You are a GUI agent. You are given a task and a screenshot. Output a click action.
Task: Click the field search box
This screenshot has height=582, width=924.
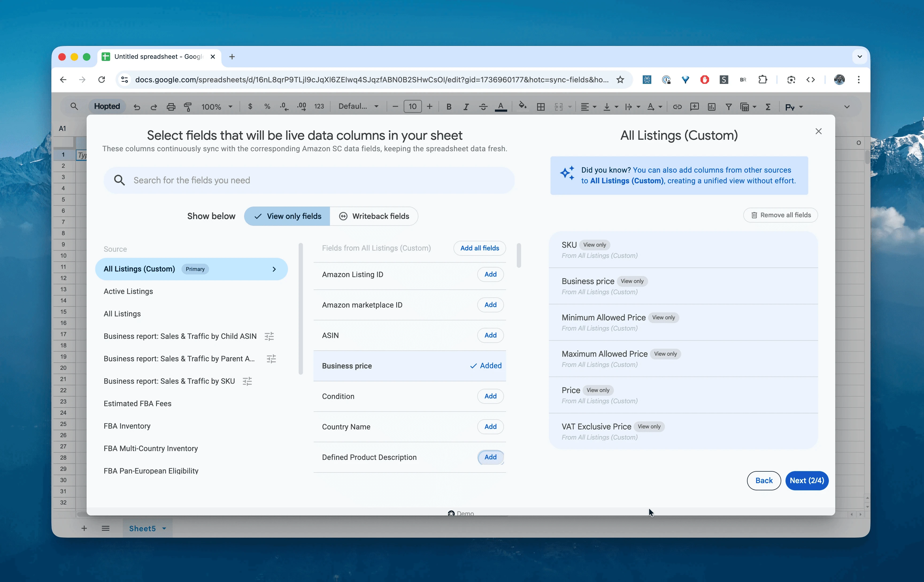309,180
